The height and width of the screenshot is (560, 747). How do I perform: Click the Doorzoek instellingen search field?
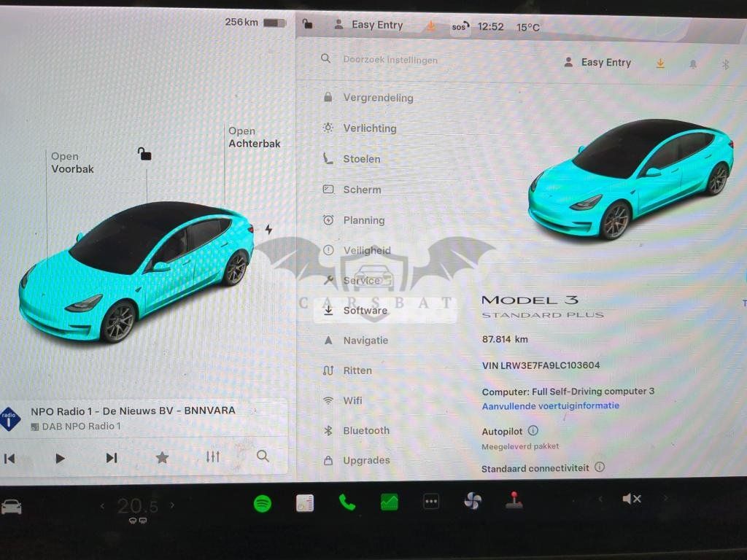[390, 60]
